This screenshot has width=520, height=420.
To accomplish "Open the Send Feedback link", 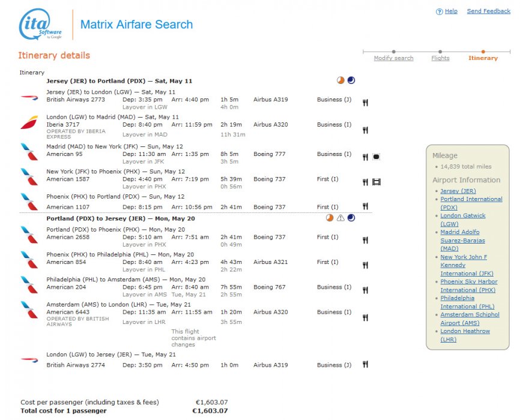I will click(x=488, y=11).
